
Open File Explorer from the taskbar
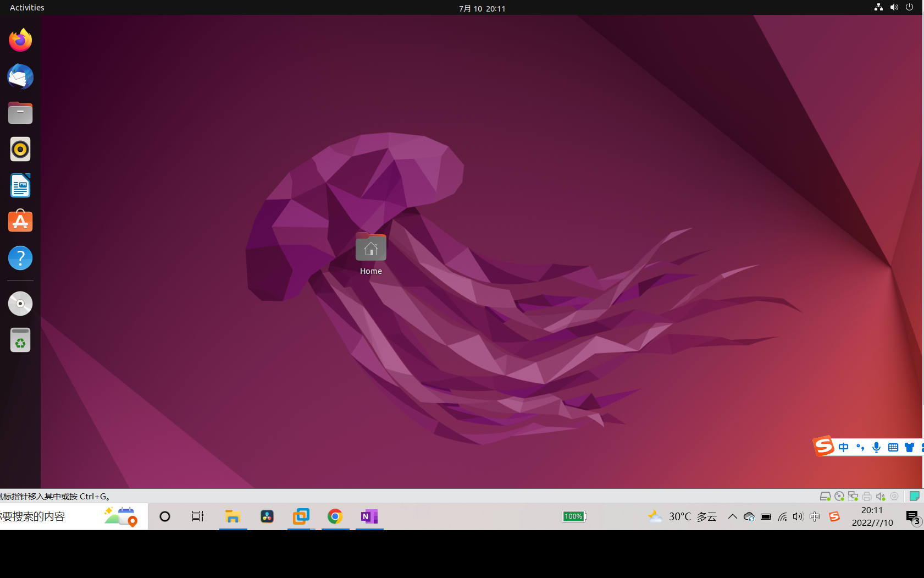233,516
